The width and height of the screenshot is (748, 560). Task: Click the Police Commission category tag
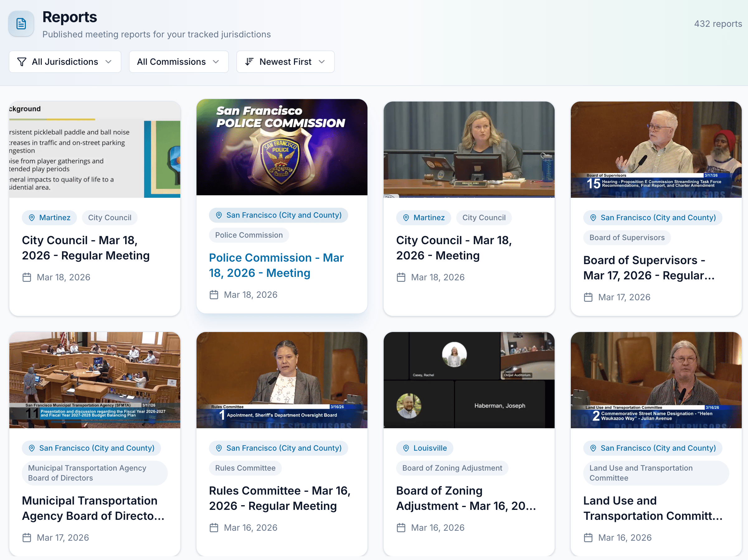[249, 235]
